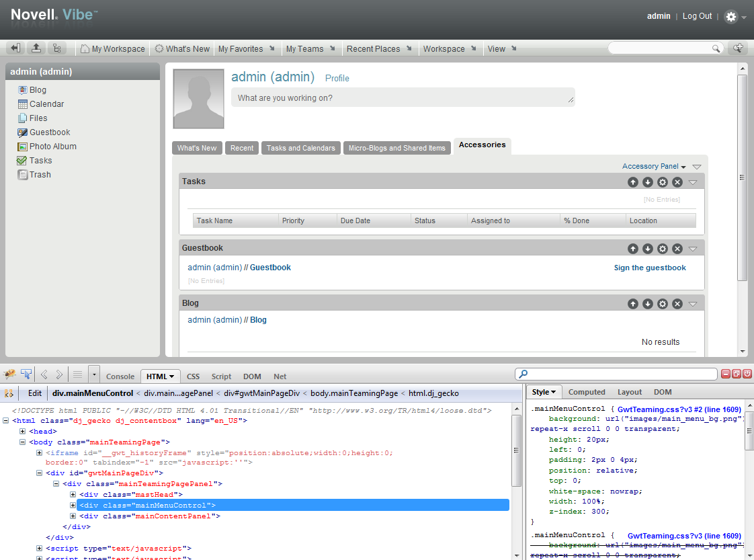This screenshot has width=754, height=560.
Task: Switch to Firebug Console tab
Action: click(x=120, y=376)
